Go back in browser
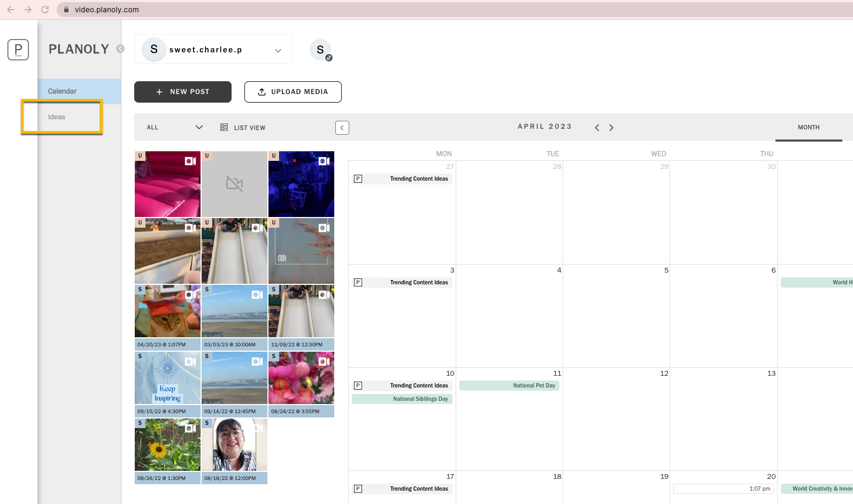Viewport: 853px width, 504px height. 11,10
